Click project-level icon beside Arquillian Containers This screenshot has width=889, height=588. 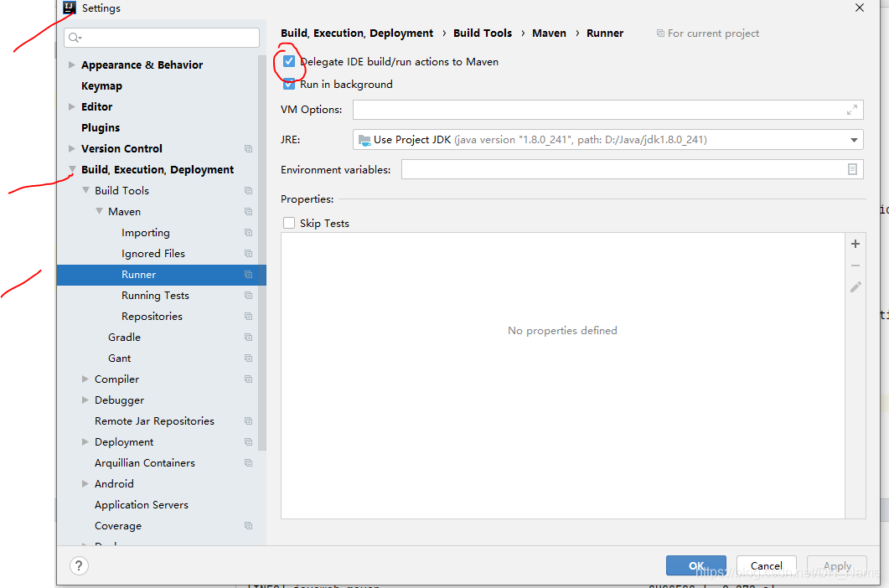[248, 463]
